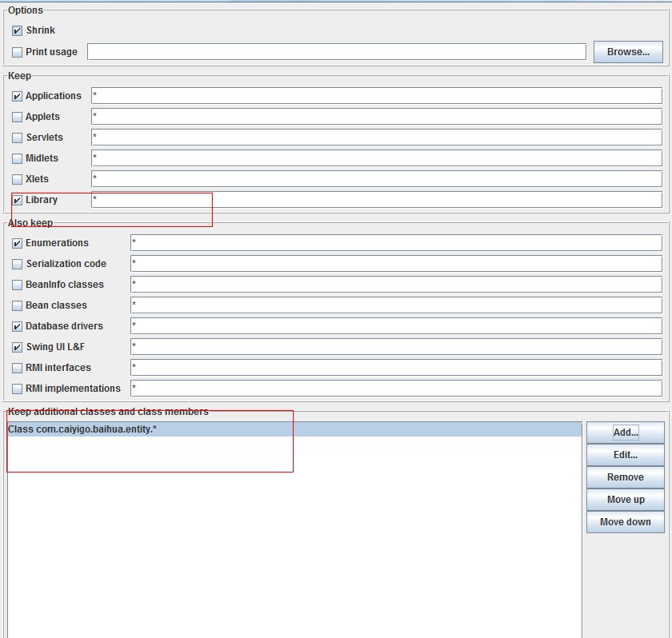The width and height of the screenshot is (672, 638).
Task: Toggle the Swing UI L&F checkbox
Action: click(17, 347)
